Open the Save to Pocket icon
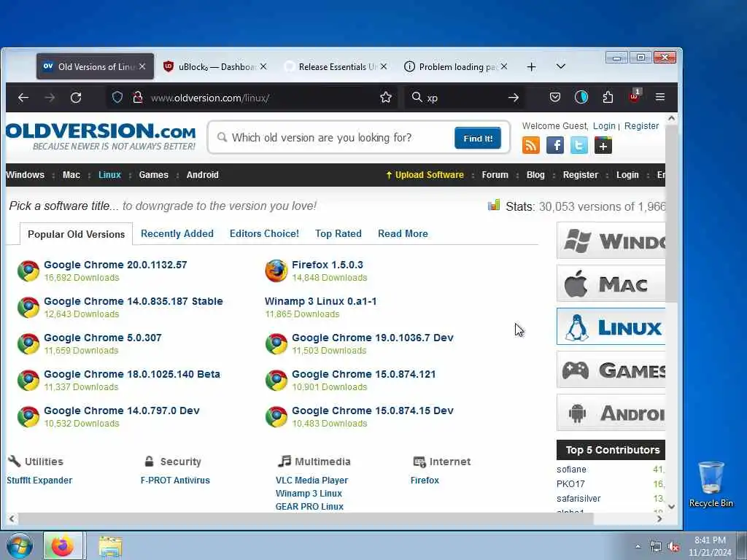This screenshot has height=560, width=747. pyautogui.click(x=555, y=97)
